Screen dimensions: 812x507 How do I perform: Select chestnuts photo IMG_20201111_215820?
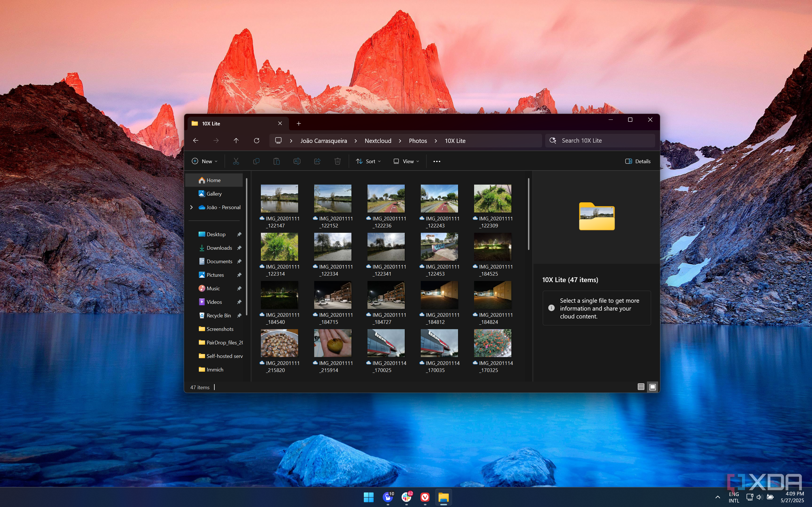279,343
